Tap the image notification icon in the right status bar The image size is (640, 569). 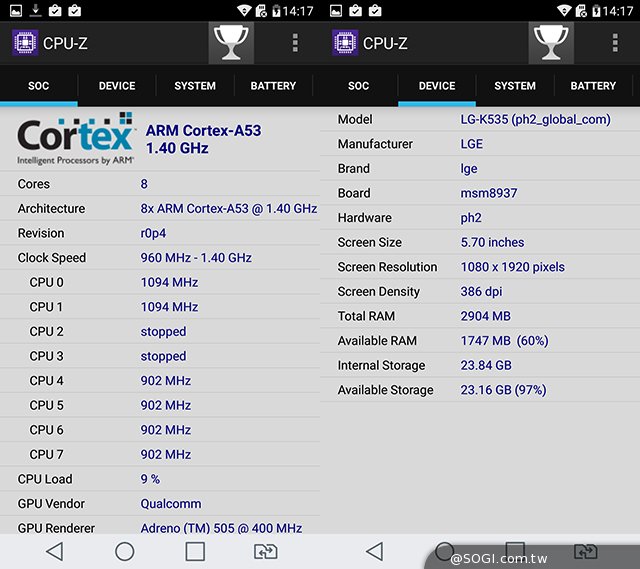tap(336, 11)
